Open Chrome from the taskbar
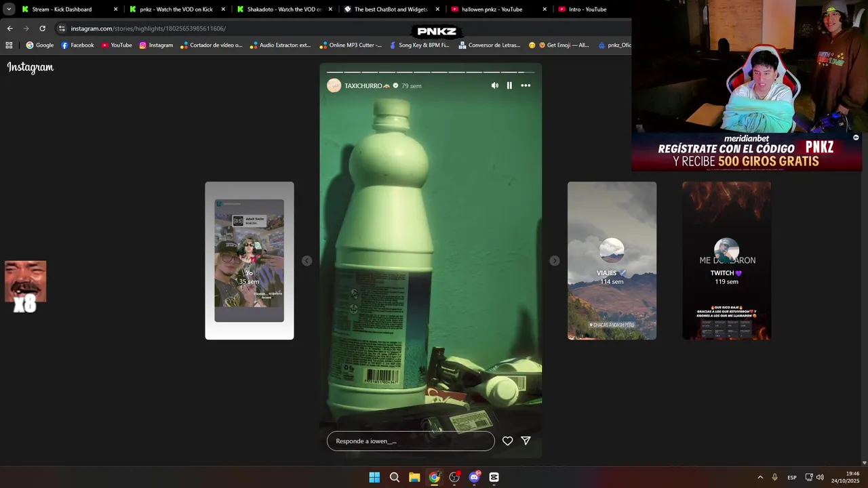 point(434,477)
